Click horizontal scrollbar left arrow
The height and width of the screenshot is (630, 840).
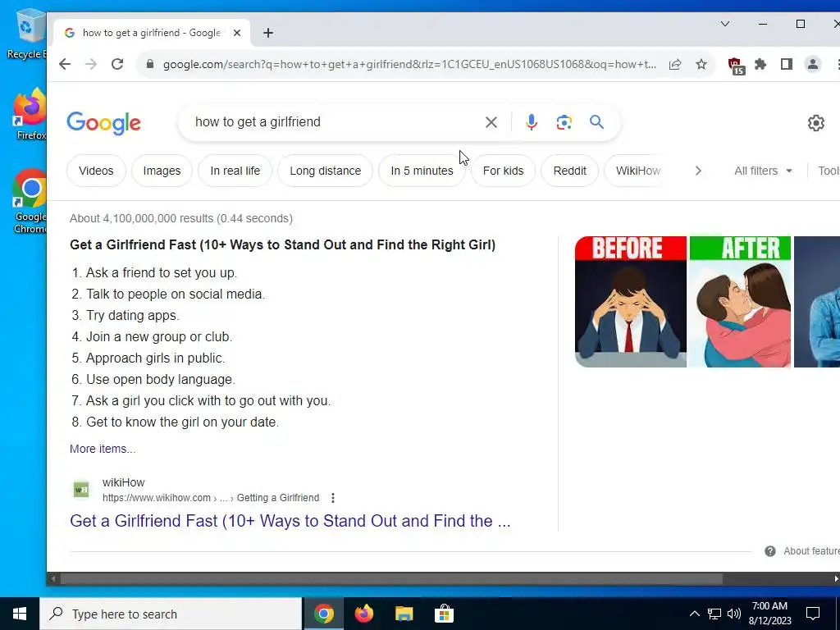pyautogui.click(x=52, y=578)
